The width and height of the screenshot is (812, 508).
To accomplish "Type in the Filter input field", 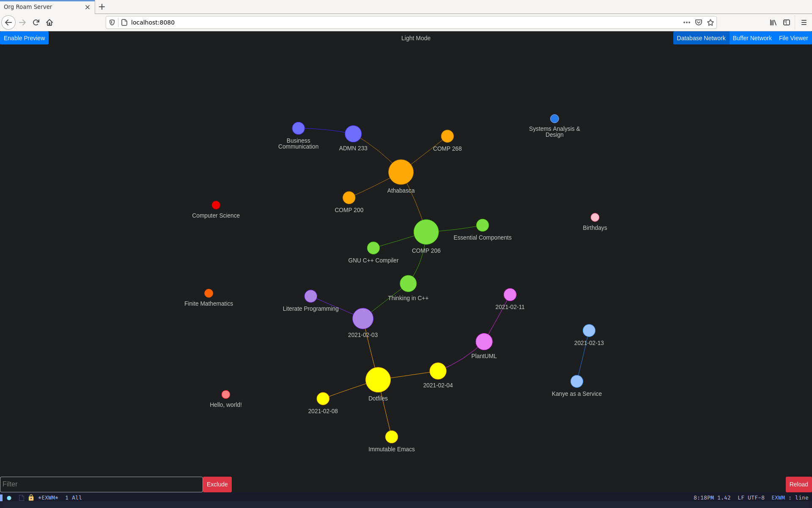I will click(101, 484).
